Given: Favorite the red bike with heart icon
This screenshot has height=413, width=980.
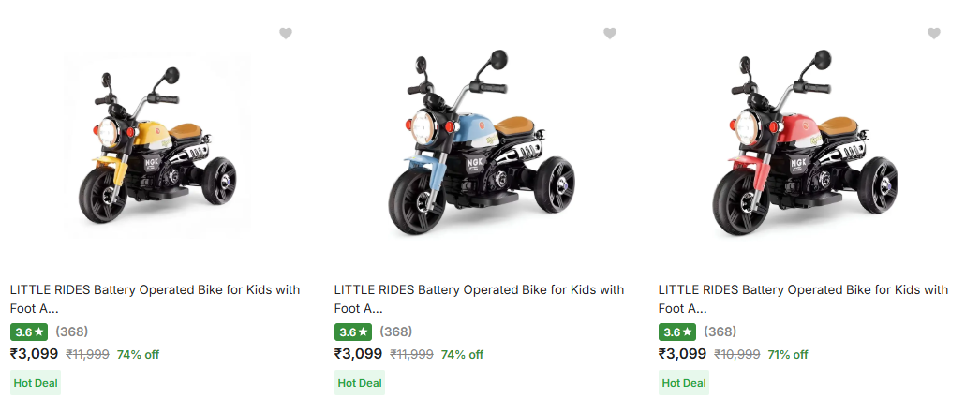Looking at the screenshot, I should (934, 34).
